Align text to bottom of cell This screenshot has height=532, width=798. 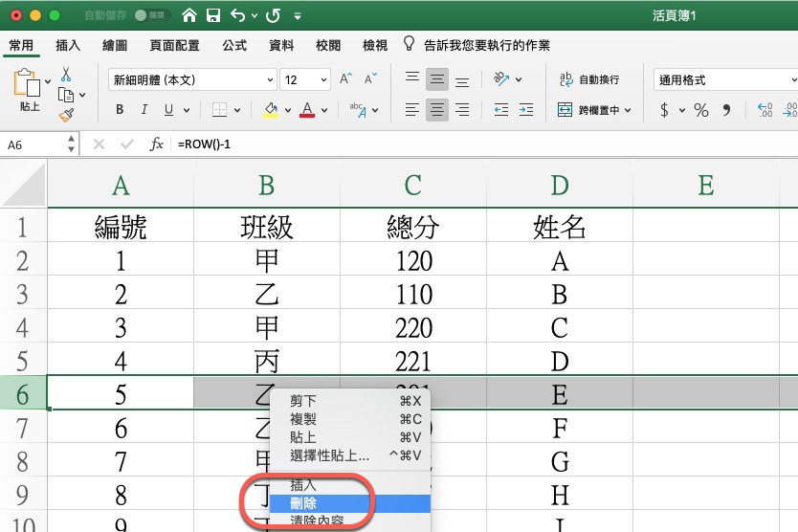click(462, 81)
